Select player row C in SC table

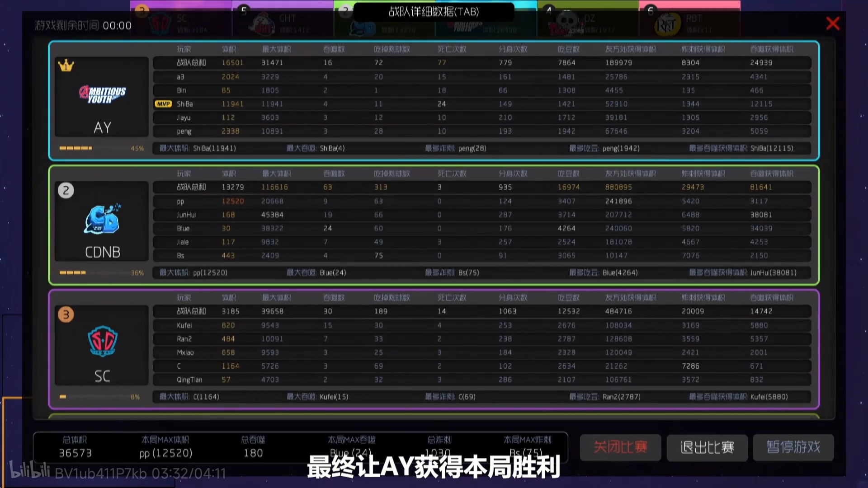coord(482,366)
